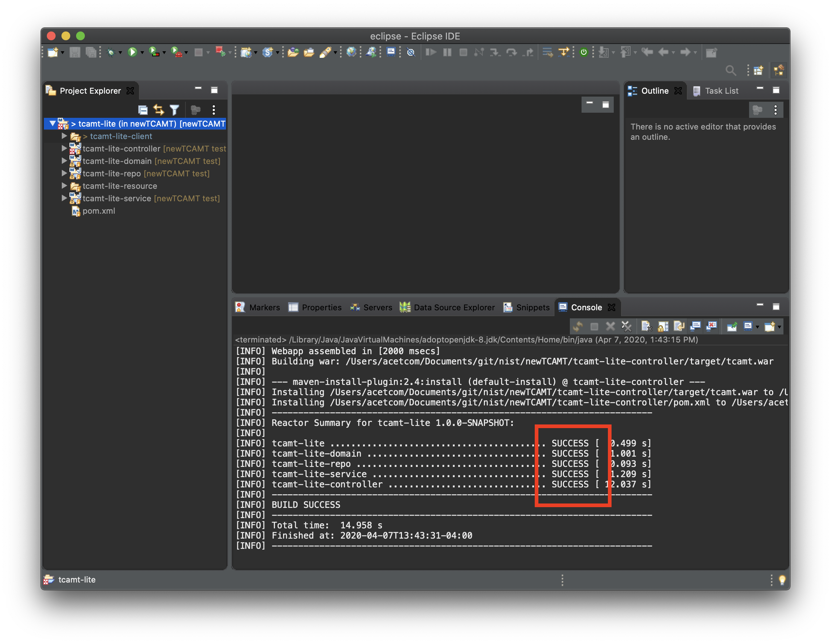Click the Project Explorer filter funnel icon
The image size is (831, 644).
[x=174, y=110]
